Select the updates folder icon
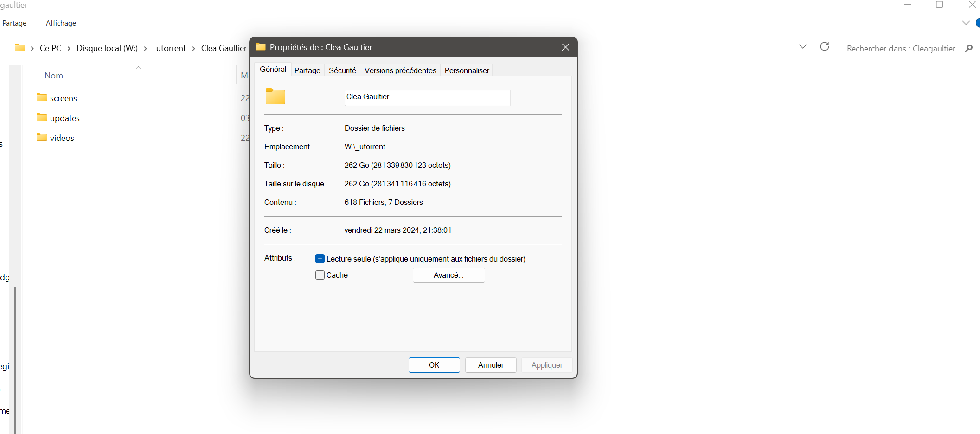The width and height of the screenshot is (980, 434). [42, 117]
